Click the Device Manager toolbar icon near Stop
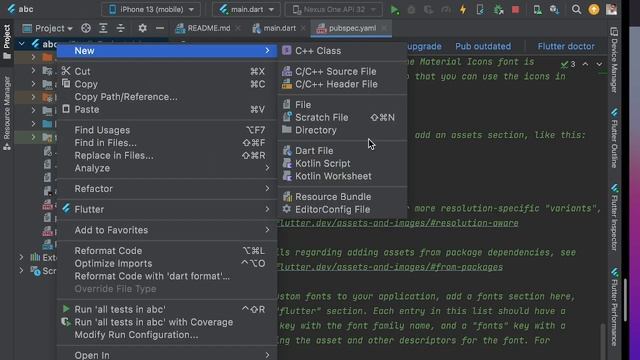This screenshot has height=360, width=640. coord(537,9)
